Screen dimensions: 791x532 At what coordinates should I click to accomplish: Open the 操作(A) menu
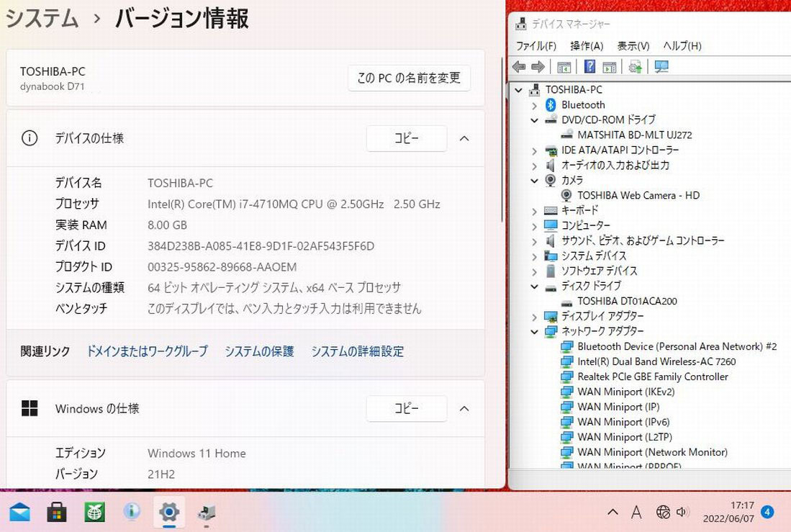587,46
